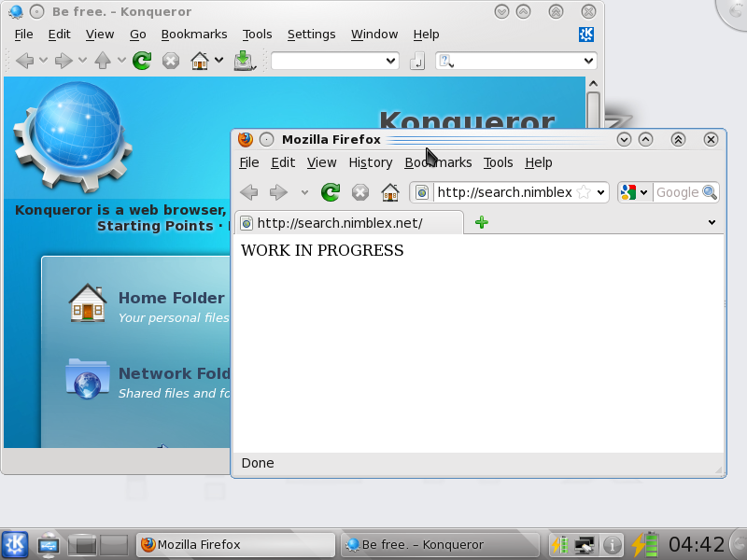Open the KDE Kickoff launcher menu
Image resolution: width=747 pixels, height=560 pixels.
point(15,544)
